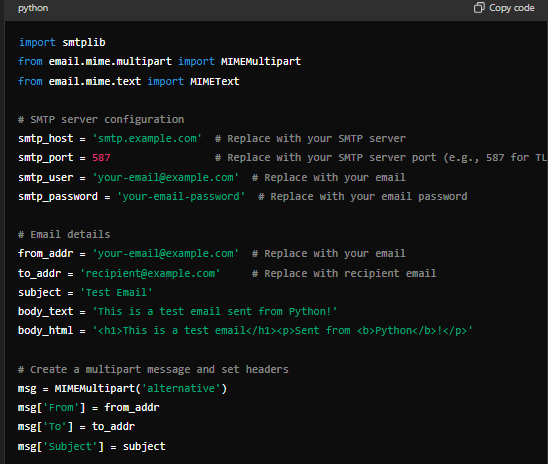This screenshot has width=548, height=464.
Task: Click the python language label
Action: tap(33, 8)
